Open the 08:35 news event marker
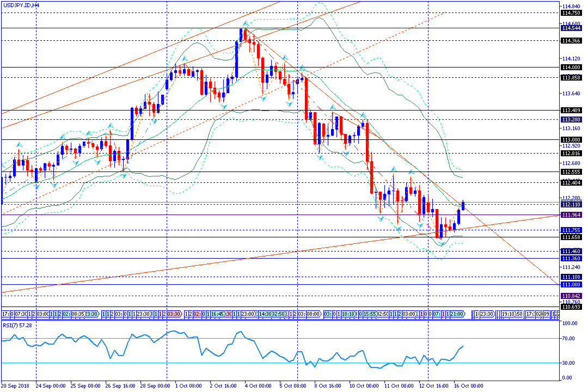 point(78,314)
